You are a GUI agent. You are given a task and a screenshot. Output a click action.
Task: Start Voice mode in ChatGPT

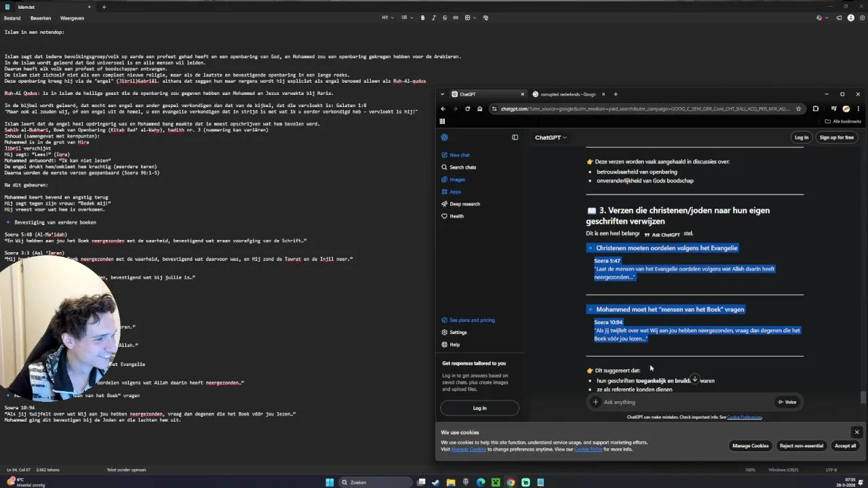[x=787, y=402]
